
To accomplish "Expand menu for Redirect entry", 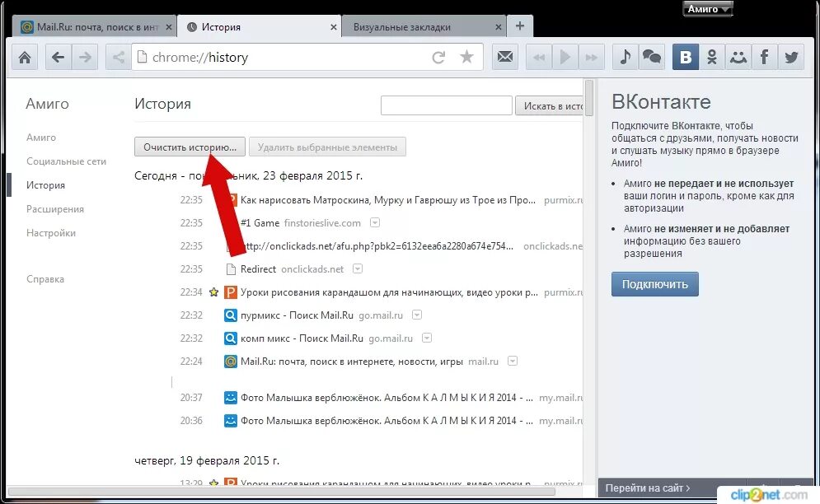I will [x=358, y=268].
